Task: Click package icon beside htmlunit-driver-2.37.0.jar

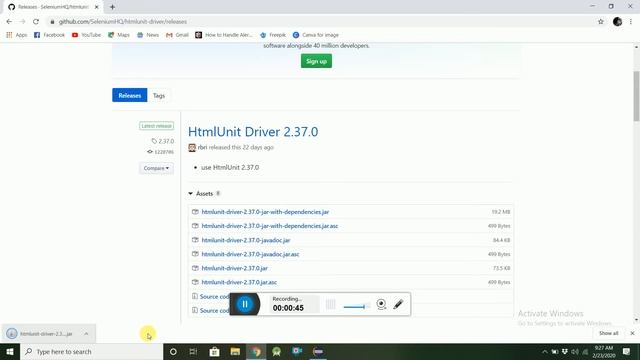Action: [195, 268]
